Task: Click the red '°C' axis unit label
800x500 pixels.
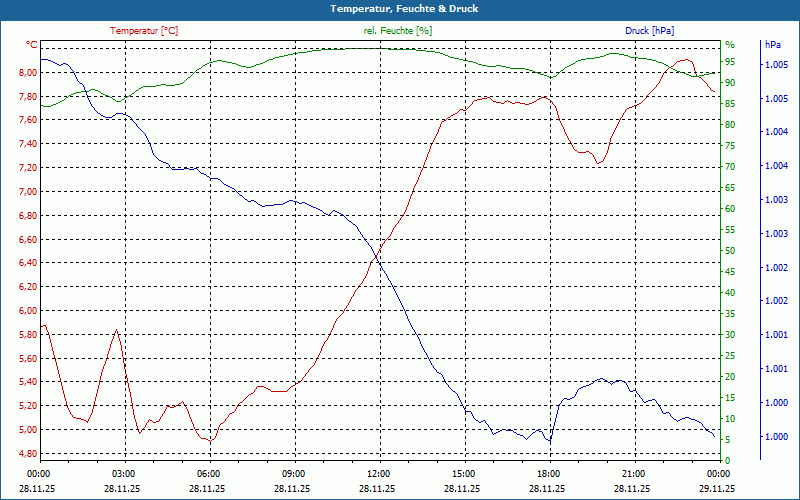Action: click(x=32, y=45)
